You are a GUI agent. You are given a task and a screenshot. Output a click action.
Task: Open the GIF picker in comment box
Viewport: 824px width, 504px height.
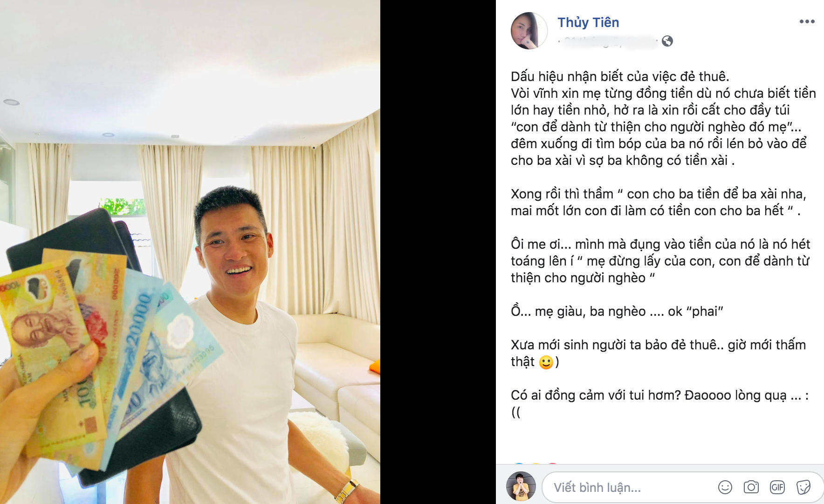(x=777, y=487)
